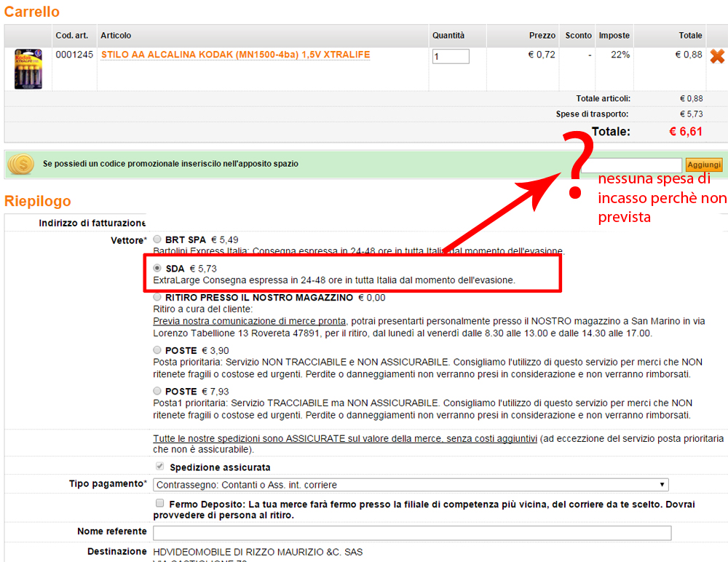Image resolution: width=728 pixels, height=562 pixels.
Task: Toggle the Spedizione assicurata checkbox
Action: (159, 466)
